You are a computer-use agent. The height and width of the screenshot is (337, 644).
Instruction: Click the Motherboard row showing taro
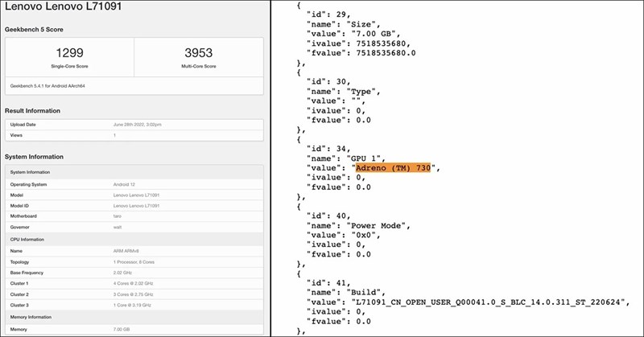pyautogui.click(x=133, y=216)
